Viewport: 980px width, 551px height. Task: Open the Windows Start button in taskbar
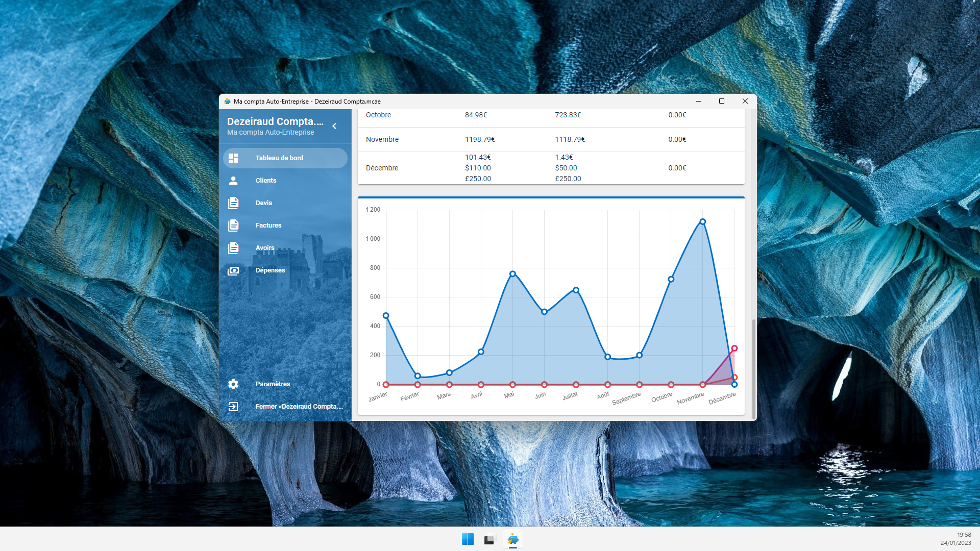pyautogui.click(x=468, y=539)
